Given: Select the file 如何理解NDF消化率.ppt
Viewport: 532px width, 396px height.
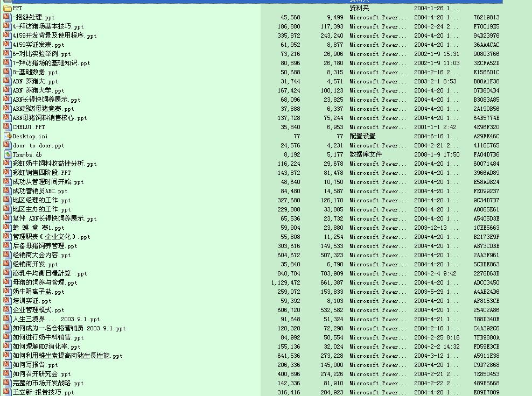Looking at the screenshot, I should [x=46, y=346].
